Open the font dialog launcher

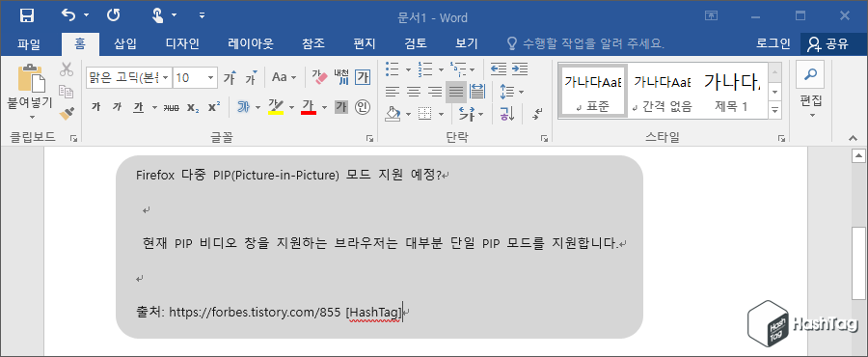[369, 138]
